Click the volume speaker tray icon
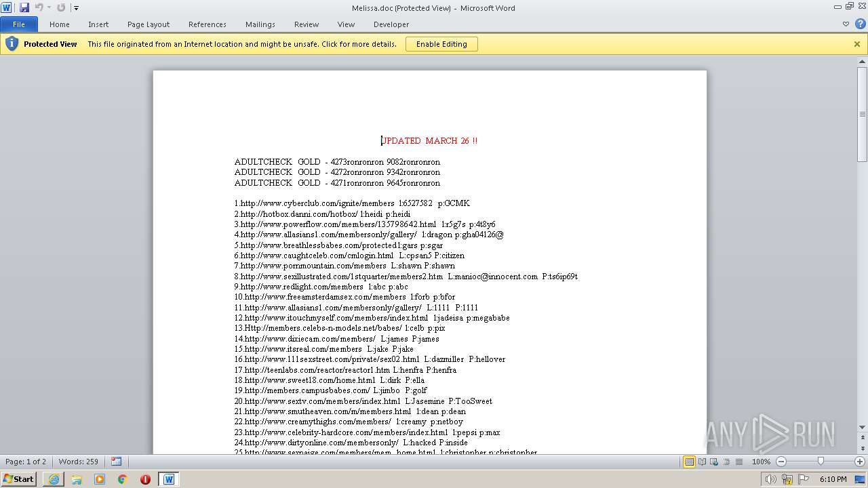 pyautogui.click(x=771, y=479)
